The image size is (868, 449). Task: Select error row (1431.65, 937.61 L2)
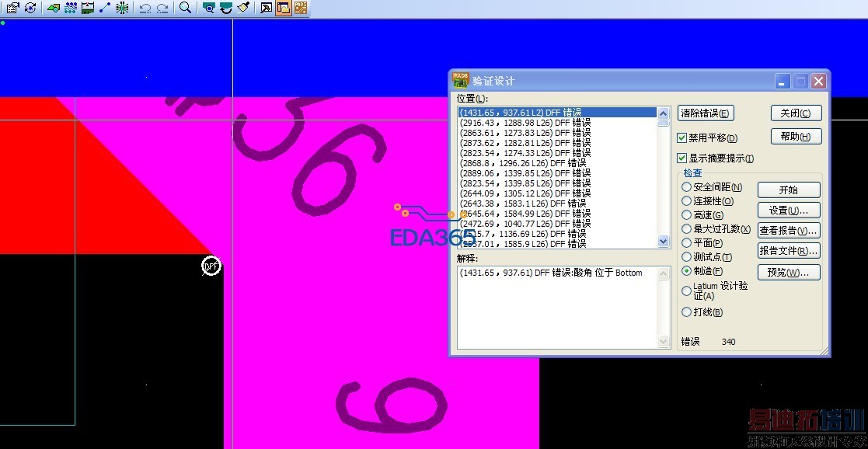pyautogui.click(x=557, y=113)
